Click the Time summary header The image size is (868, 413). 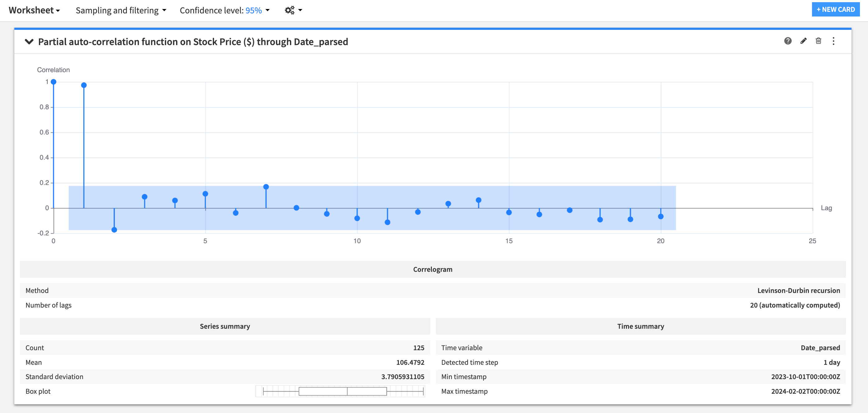(640, 326)
